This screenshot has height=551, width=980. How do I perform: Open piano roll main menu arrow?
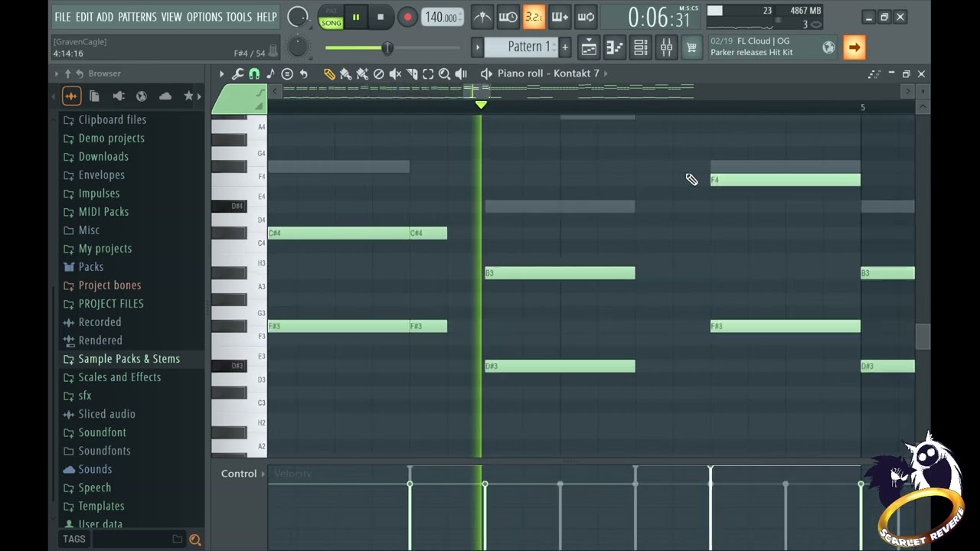click(x=221, y=73)
